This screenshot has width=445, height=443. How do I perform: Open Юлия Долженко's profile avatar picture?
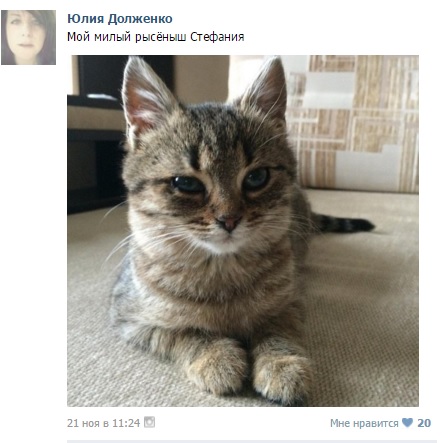[28, 37]
